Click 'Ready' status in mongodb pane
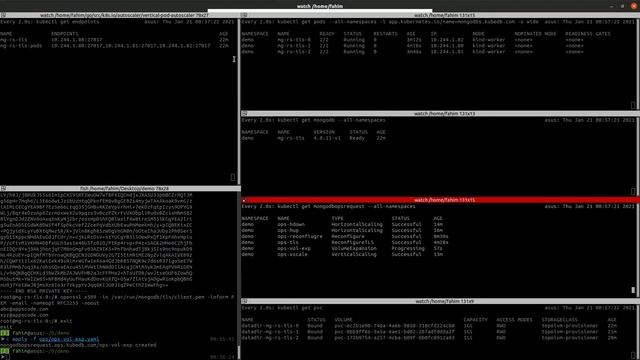The image size is (640, 360). pos(357,138)
